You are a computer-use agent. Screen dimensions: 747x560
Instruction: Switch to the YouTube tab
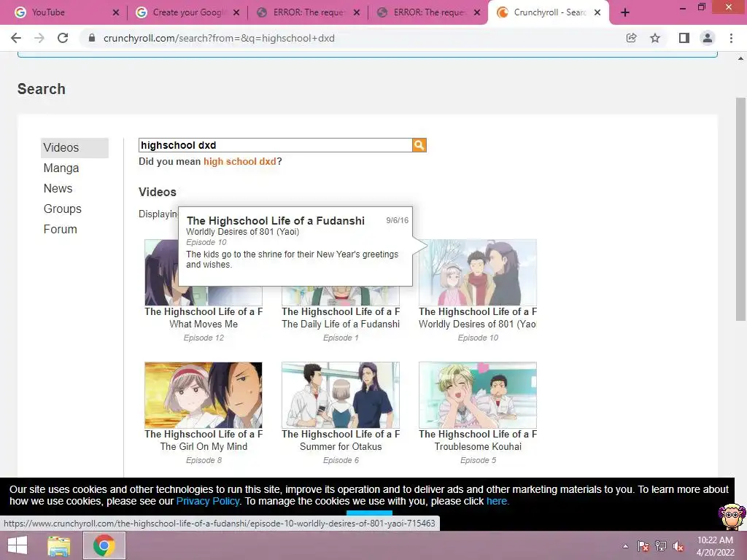[65, 12]
